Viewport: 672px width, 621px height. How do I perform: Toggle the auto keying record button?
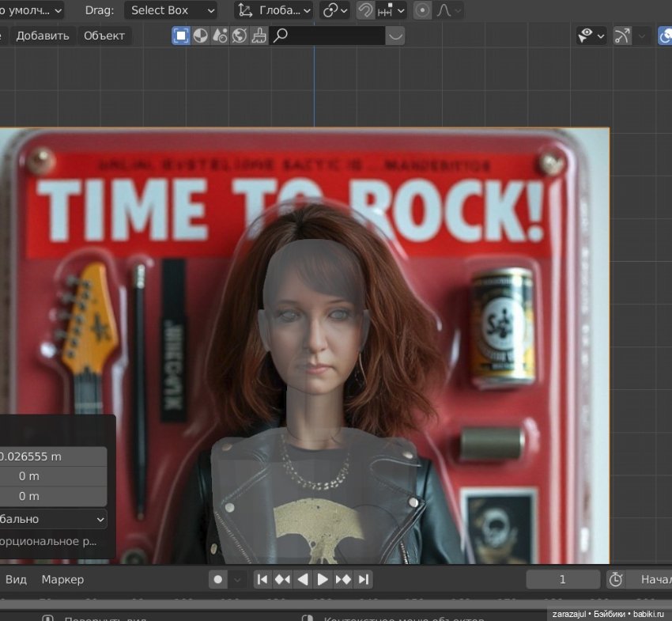[218, 580]
